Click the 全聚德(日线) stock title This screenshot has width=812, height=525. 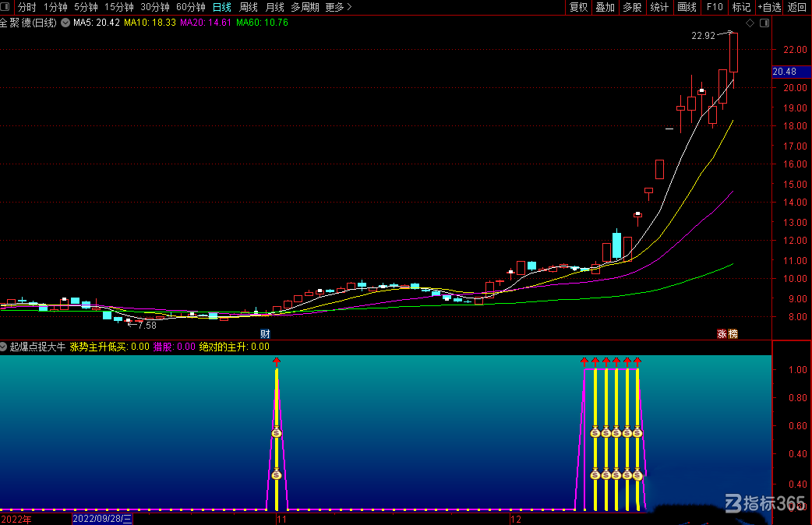(x=28, y=23)
